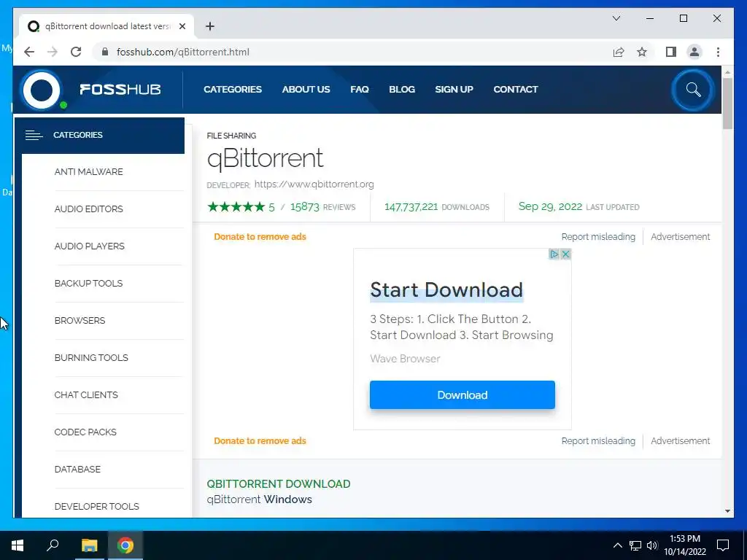
Task: Click the page vertical scrollbar thumb
Action: [727, 104]
